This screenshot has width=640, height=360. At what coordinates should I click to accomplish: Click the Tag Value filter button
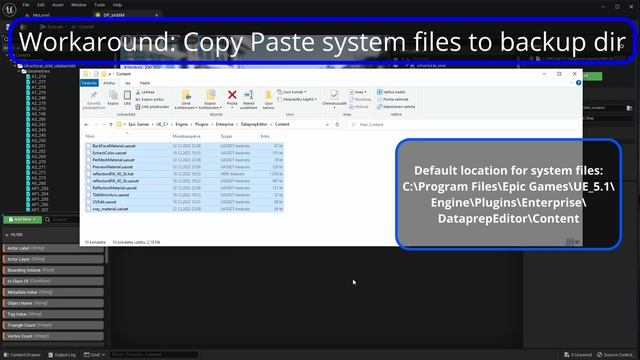[53, 314]
